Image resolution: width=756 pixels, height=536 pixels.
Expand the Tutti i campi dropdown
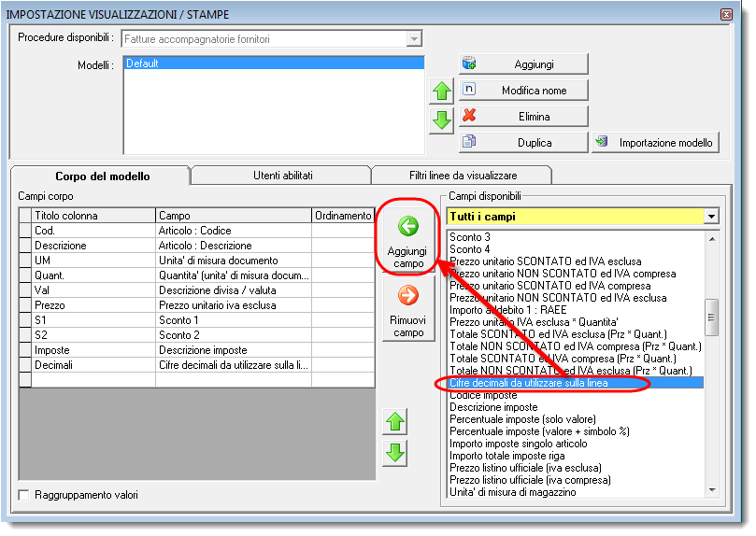click(711, 217)
